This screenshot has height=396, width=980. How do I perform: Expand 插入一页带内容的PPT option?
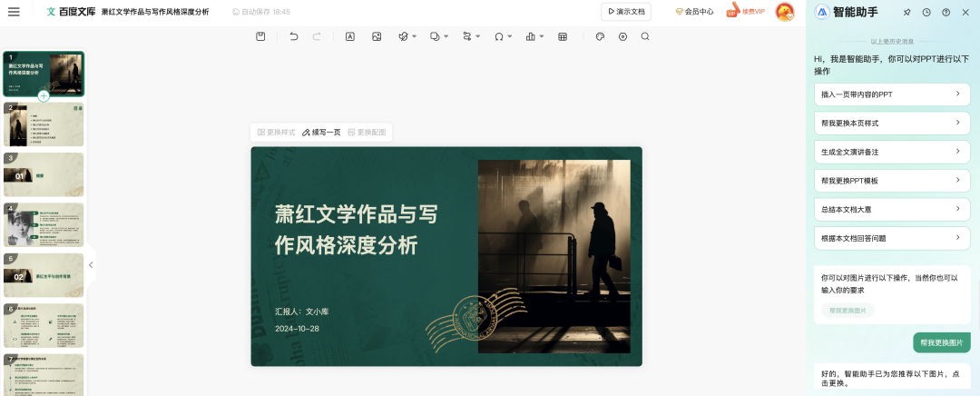(892, 94)
